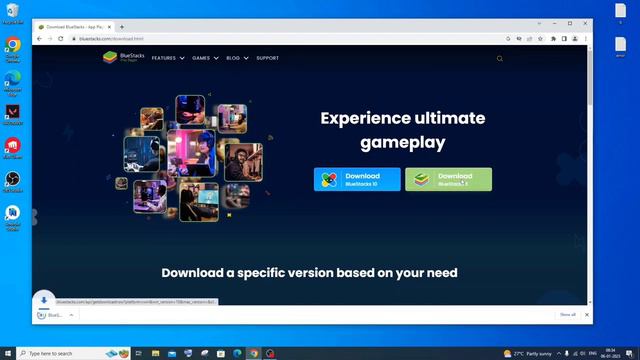Expand the GAMES menu chevron
This screenshot has height=360, width=640.
(x=216, y=58)
